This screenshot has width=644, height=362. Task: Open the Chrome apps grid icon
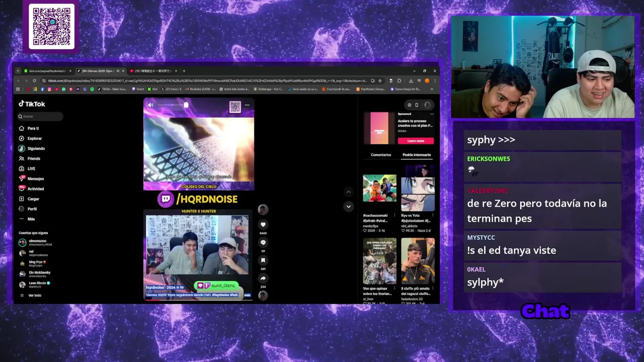18,89
